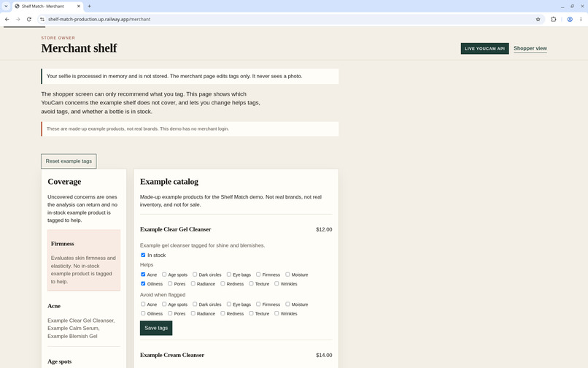Viewport: 588px width, 368px height.
Task: Click the Example Clear Gel Cleanser title
Action: [x=176, y=229]
